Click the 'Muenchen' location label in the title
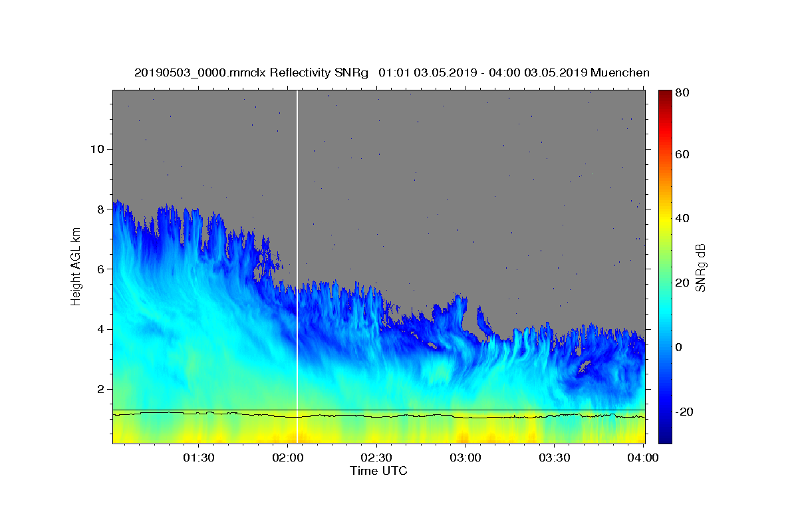The width and height of the screenshot is (798, 532). pos(619,72)
